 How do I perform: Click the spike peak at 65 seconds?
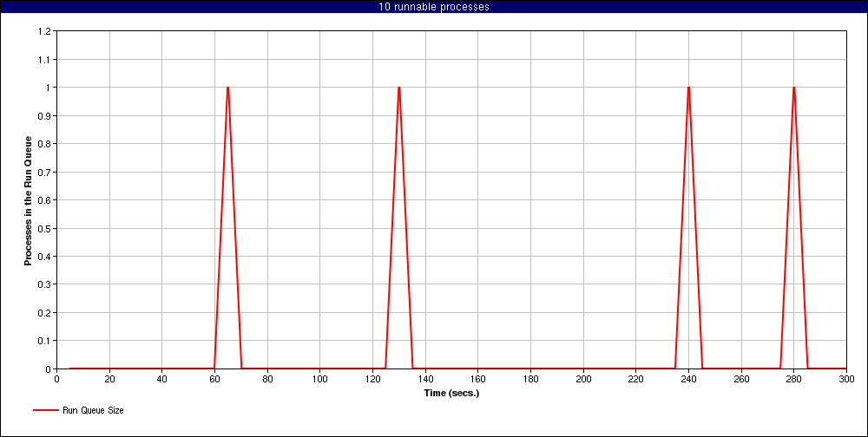pyautogui.click(x=227, y=88)
